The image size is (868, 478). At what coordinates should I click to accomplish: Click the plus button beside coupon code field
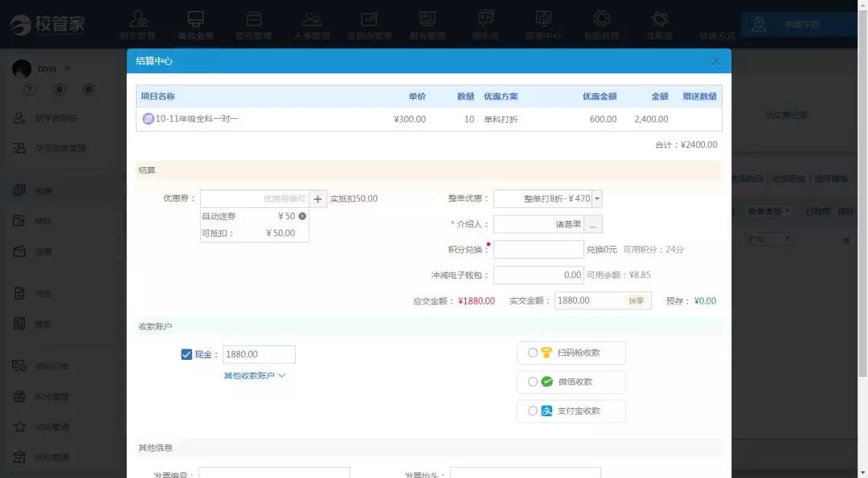tap(318, 198)
